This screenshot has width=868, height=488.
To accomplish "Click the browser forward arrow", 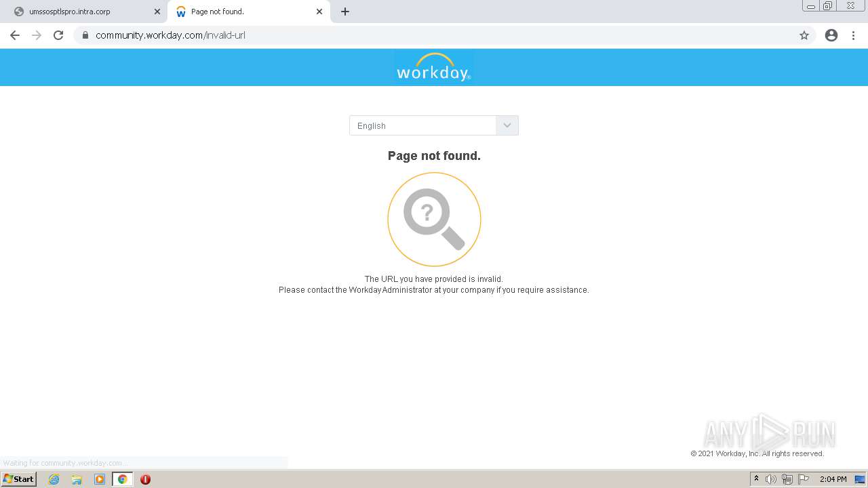I will (x=37, y=35).
